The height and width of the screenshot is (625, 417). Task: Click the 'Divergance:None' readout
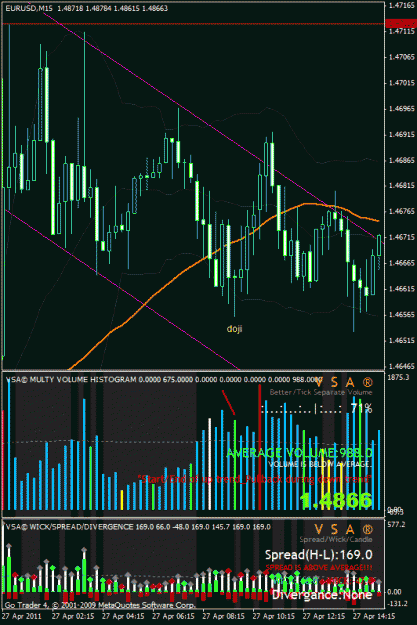point(322,595)
